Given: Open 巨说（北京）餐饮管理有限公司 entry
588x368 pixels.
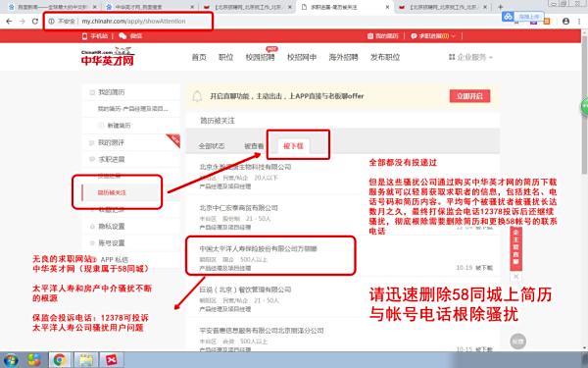Looking at the screenshot, I should [x=245, y=289].
